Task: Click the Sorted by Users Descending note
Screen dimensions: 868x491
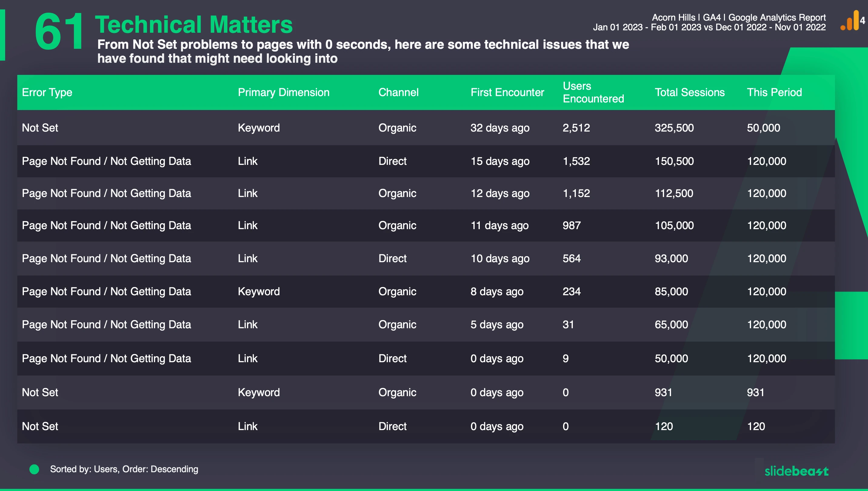Action: [124, 469]
